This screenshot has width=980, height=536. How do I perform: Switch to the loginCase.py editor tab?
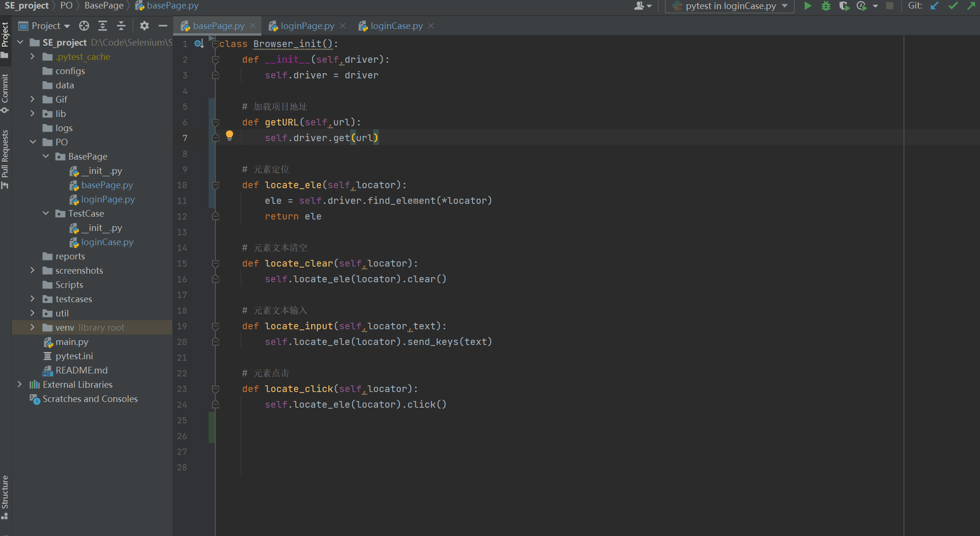pos(396,26)
